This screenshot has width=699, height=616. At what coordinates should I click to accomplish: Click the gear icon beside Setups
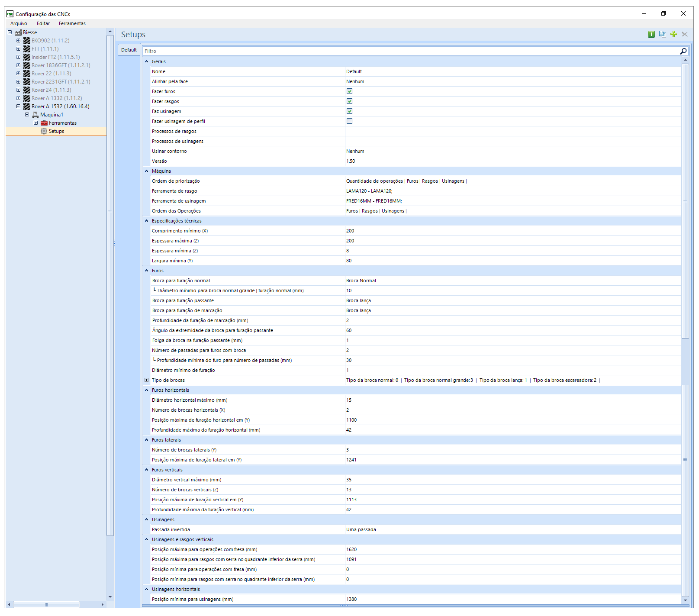tap(44, 131)
